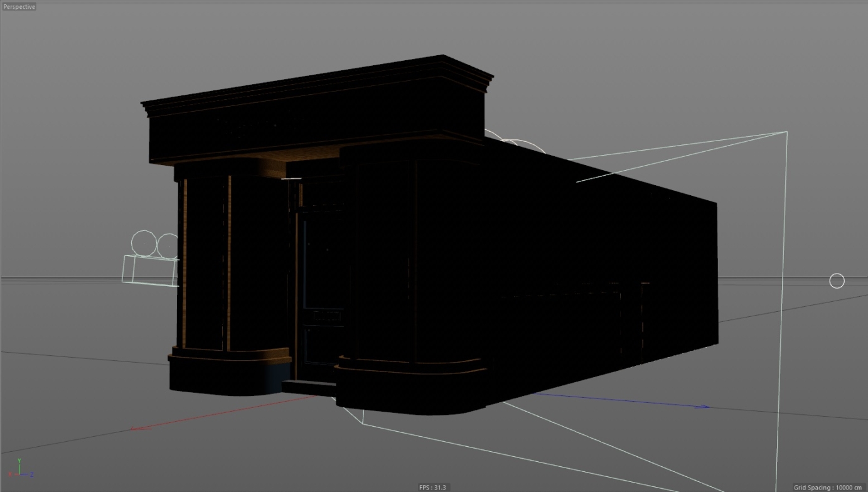
Task: Click the Perspective viewport label
Action: [19, 6]
